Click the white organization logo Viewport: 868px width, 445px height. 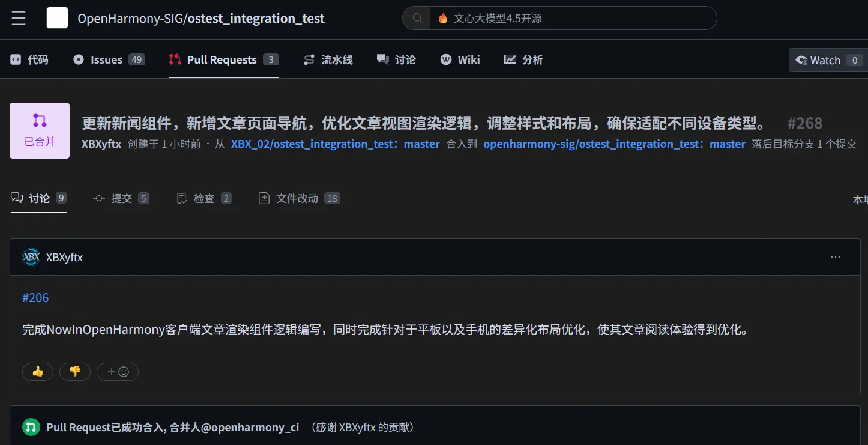coord(58,18)
